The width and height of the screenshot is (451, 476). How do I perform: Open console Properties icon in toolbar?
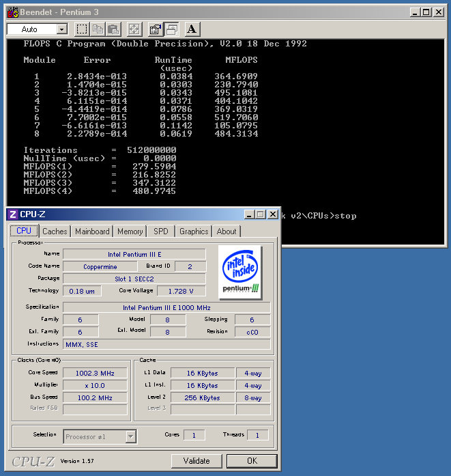tap(156, 29)
